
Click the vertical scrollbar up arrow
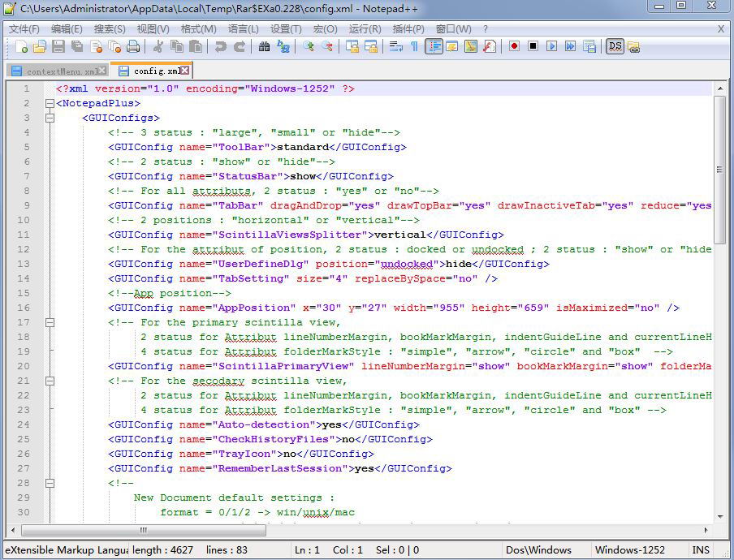[x=720, y=88]
